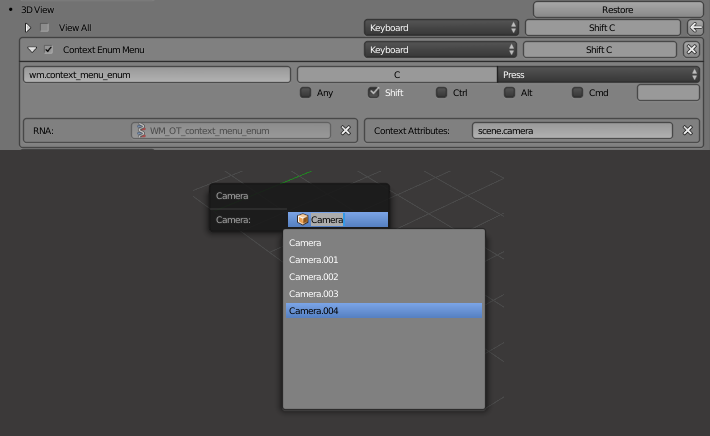This screenshot has width=710, height=436.
Task: Choose the highlighted Camera.004 entry
Action: (384, 311)
